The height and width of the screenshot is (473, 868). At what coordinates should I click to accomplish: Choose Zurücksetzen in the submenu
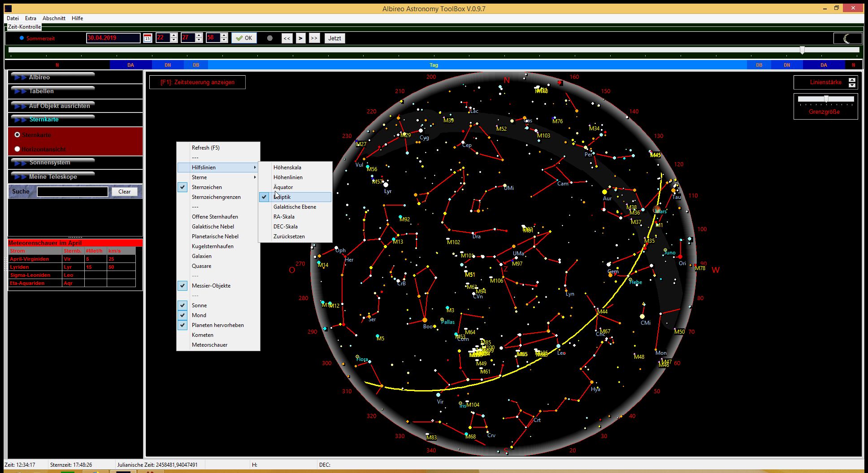click(295, 236)
